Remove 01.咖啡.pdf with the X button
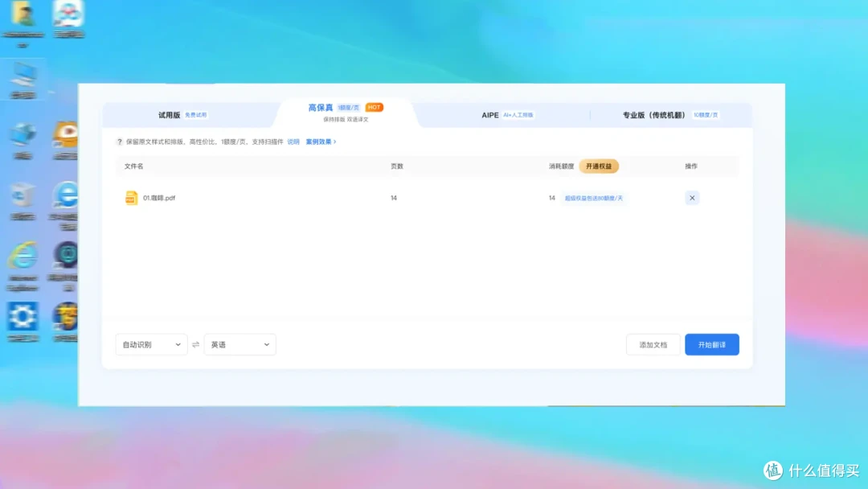 point(692,198)
